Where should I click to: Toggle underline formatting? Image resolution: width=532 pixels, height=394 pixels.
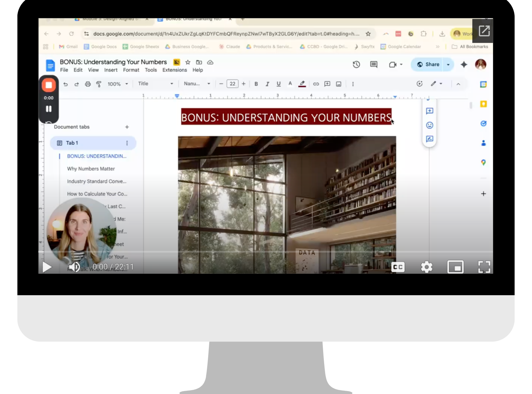click(278, 84)
